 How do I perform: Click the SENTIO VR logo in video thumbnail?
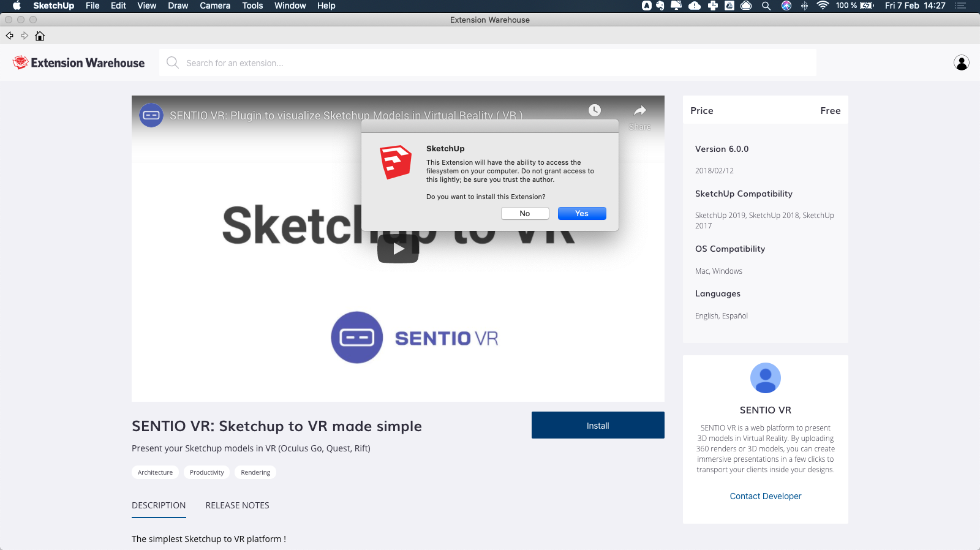tap(415, 337)
